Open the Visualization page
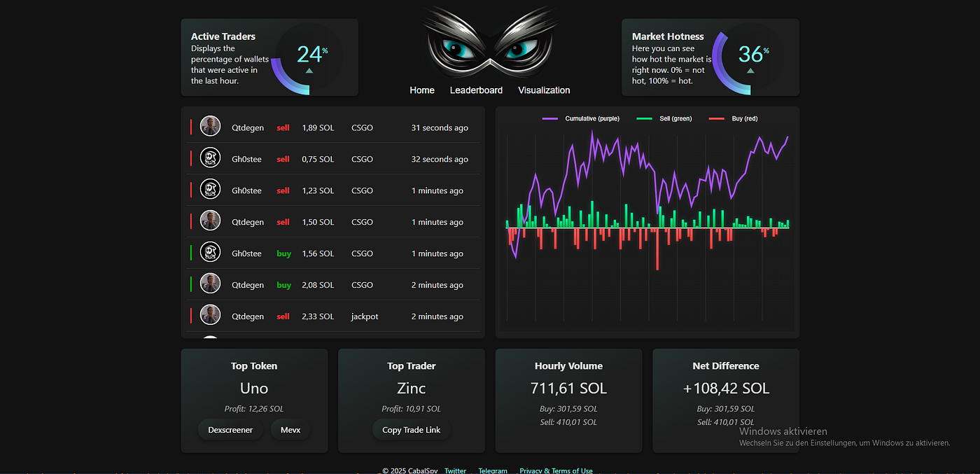This screenshot has height=474, width=980. 544,90
